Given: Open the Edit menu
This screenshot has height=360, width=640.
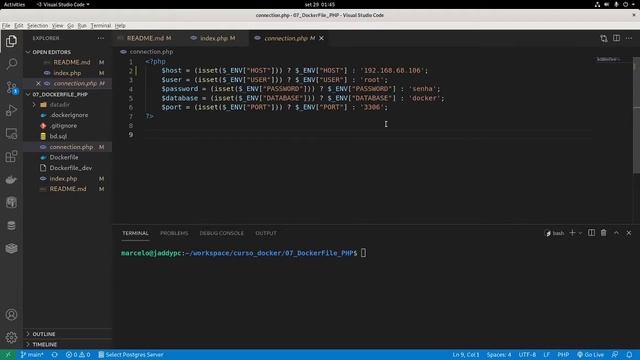Looking at the screenshot, I should tap(19, 25).
